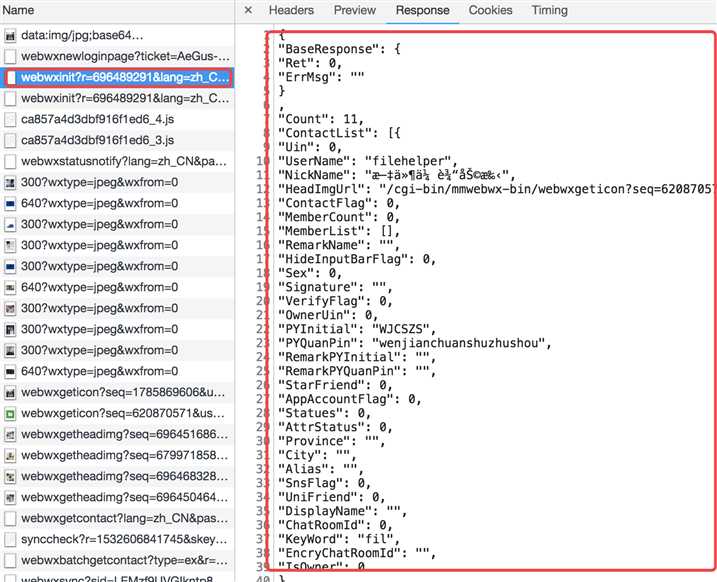Select the data:img/jpg;base64 request image icon
Image resolution: width=717 pixels, height=582 pixels.
(10, 36)
